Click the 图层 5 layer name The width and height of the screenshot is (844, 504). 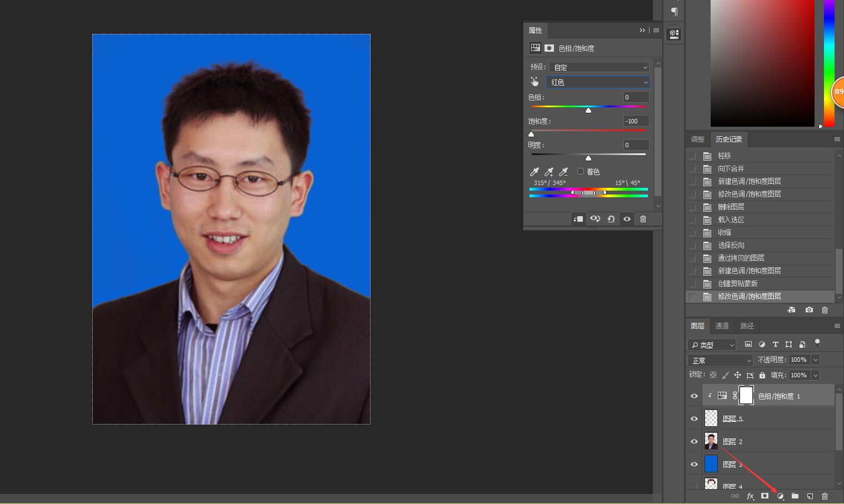point(732,418)
